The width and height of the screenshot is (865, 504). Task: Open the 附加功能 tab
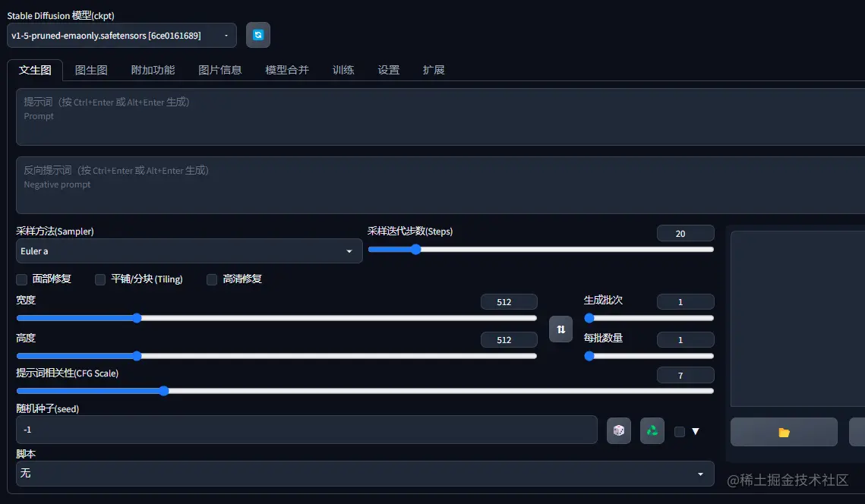point(153,70)
